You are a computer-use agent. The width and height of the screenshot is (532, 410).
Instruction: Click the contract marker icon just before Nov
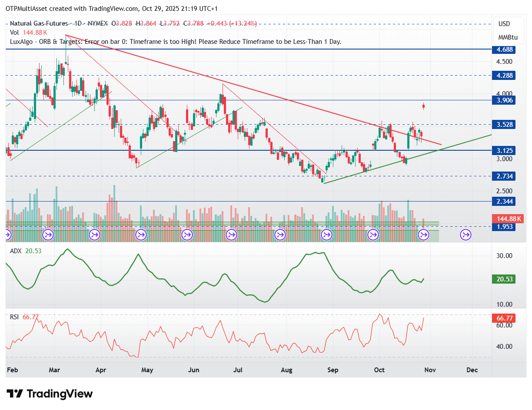pyautogui.click(x=423, y=235)
